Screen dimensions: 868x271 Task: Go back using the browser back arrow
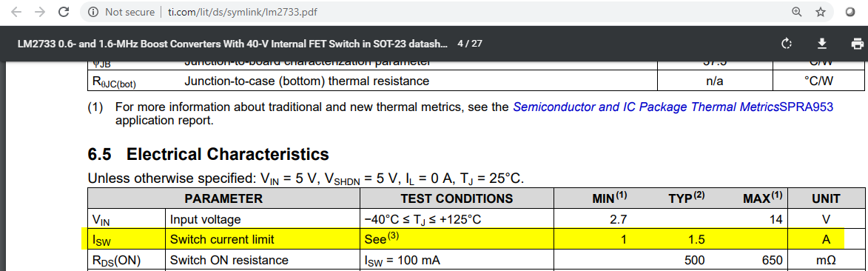point(16,12)
